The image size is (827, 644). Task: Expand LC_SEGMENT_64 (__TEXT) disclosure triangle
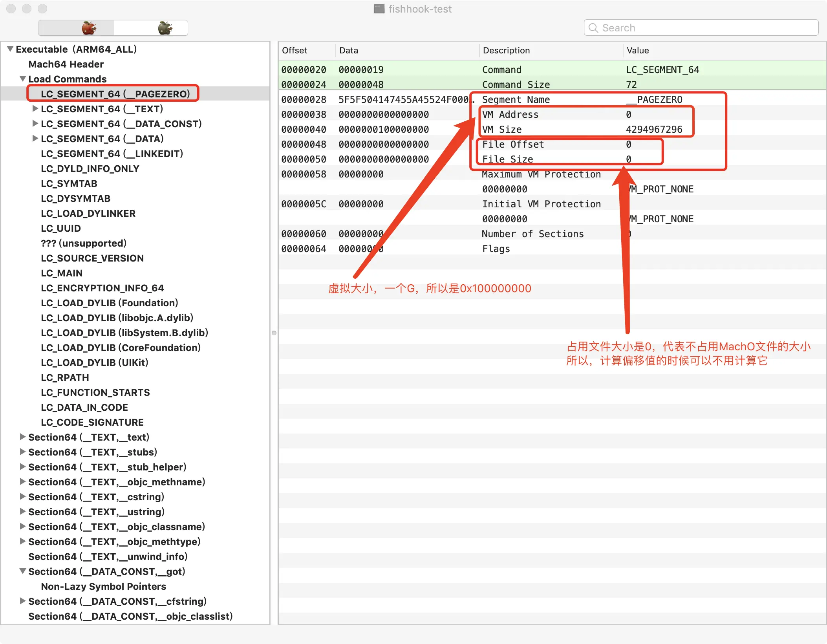tap(35, 108)
